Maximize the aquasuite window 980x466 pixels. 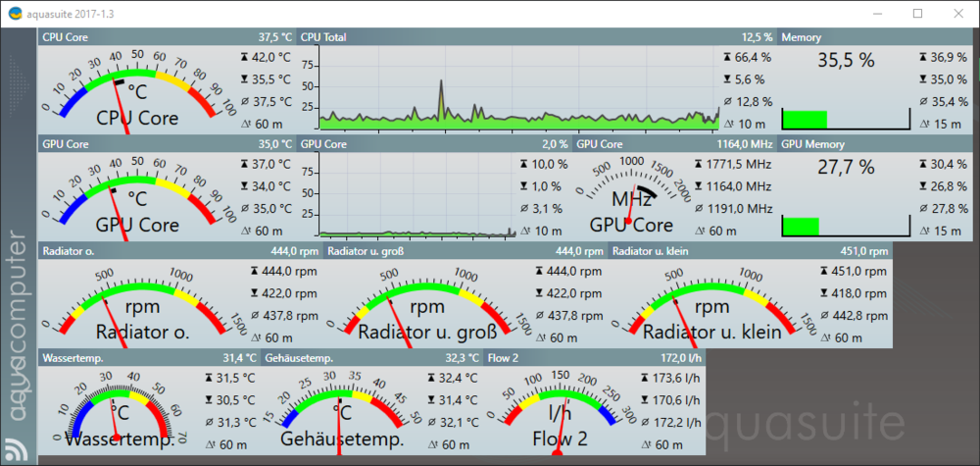tap(917, 14)
